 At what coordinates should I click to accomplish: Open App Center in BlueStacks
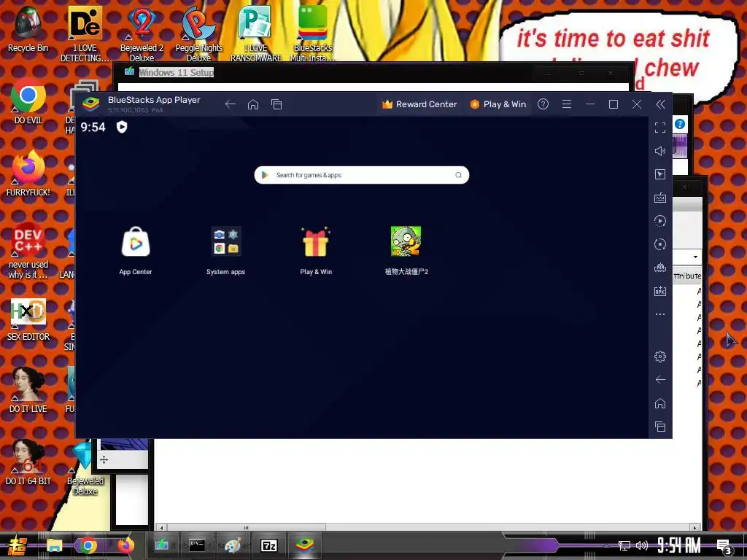tap(136, 242)
